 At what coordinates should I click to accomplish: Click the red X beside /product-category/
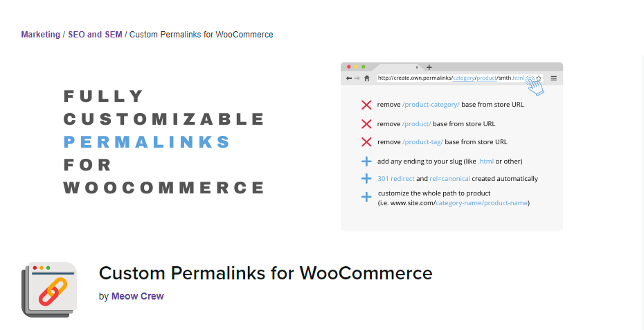366,105
